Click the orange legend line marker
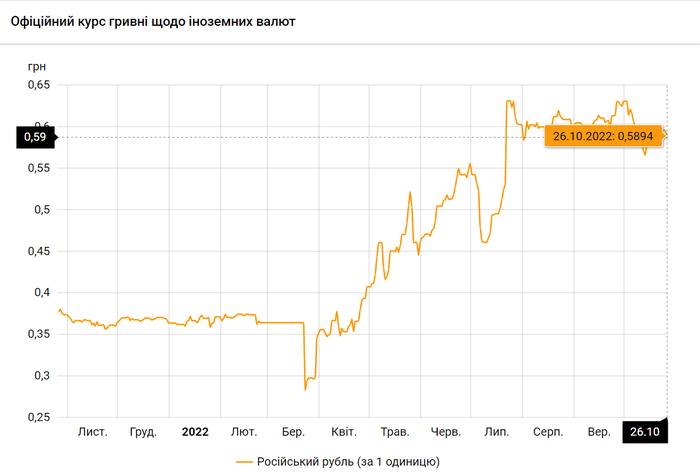This screenshot has width=700, height=475. coord(245,462)
